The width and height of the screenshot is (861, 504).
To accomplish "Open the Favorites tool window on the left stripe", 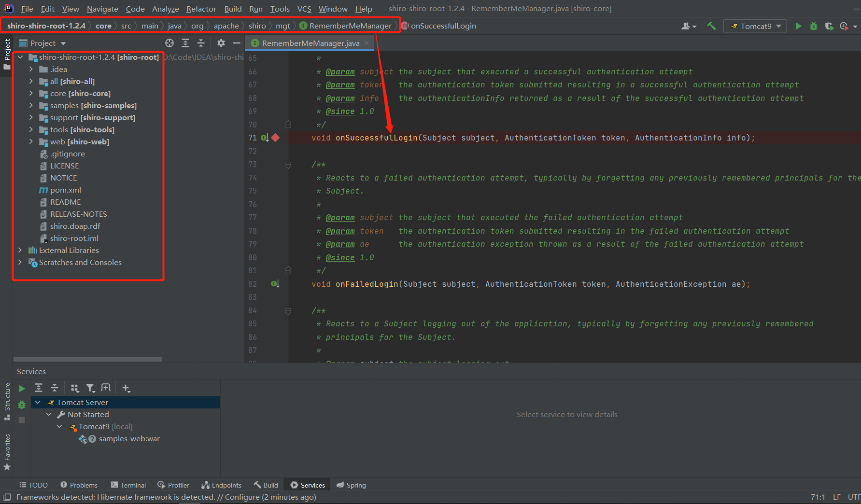I will 7,452.
